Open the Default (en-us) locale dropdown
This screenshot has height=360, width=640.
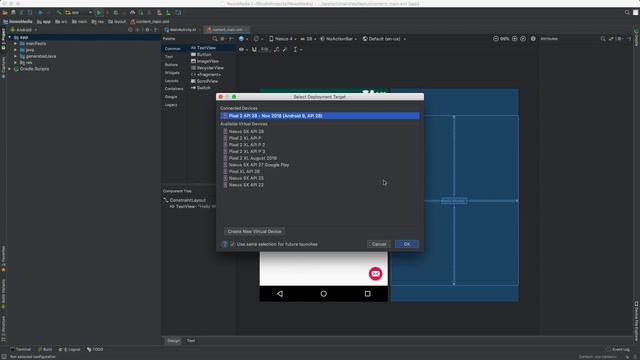coord(384,39)
